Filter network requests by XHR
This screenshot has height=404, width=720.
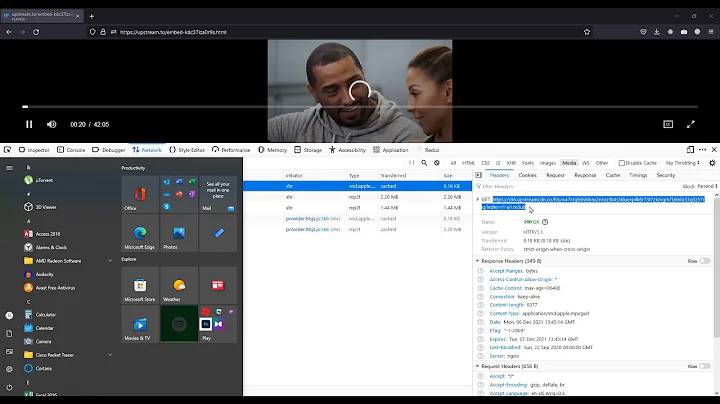coord(511,163)
